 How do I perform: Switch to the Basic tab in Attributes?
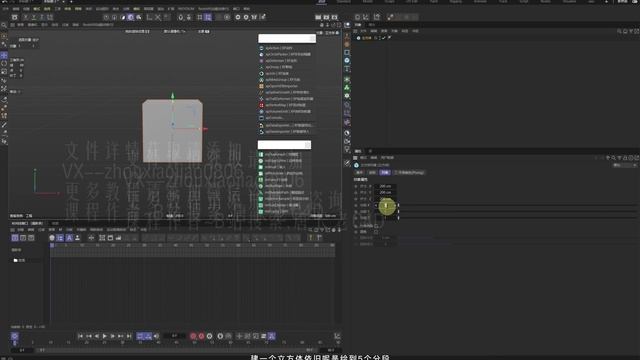point(360,173)
